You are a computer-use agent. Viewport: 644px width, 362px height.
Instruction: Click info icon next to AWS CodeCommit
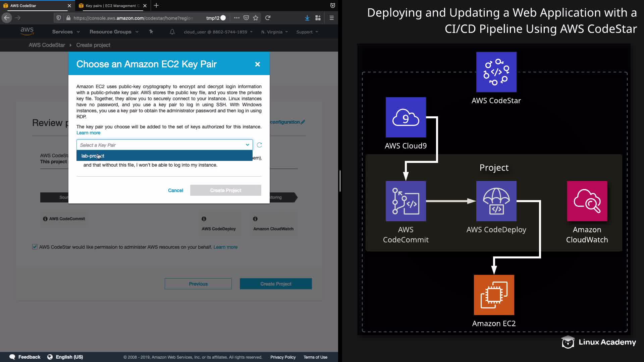tap(45, 219)
